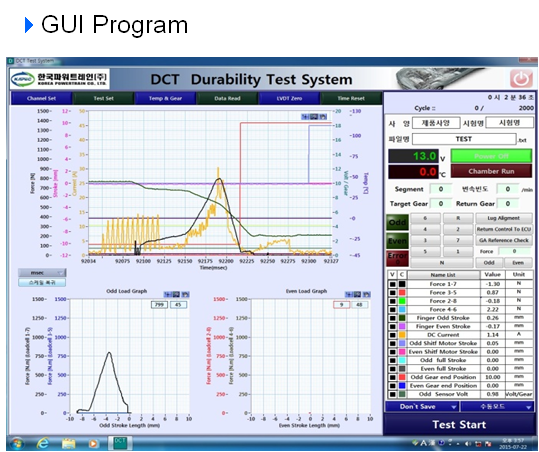This screenshot has width=539, height=452.
Task: Click the Test Start button
Action: click(x=459, y=425)
